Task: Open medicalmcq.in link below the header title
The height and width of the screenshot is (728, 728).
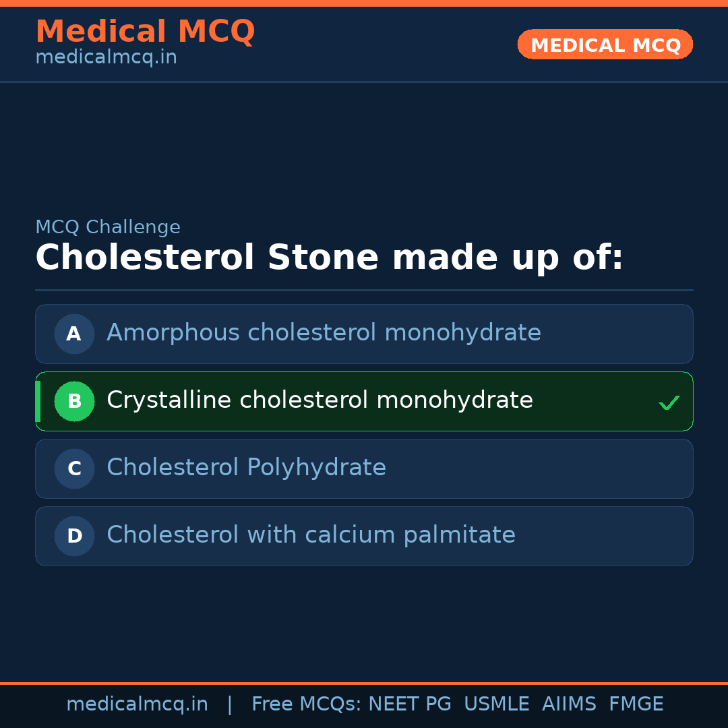Action: point(106,58)
